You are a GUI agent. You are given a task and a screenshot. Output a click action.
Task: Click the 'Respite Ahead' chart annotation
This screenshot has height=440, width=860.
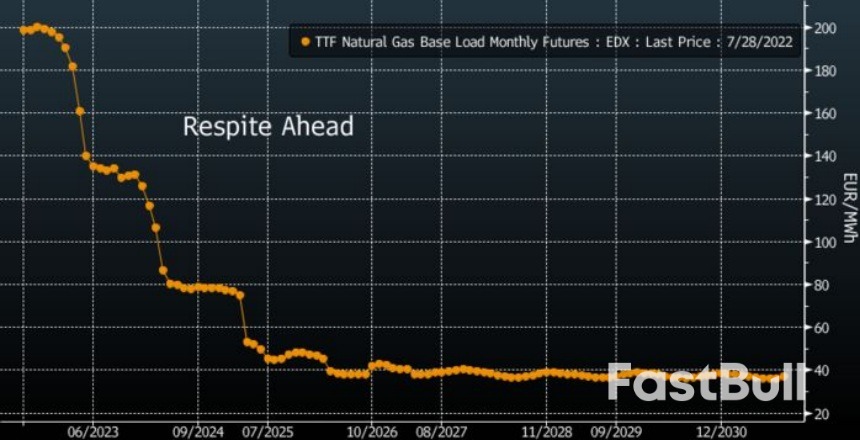[268, 127]
